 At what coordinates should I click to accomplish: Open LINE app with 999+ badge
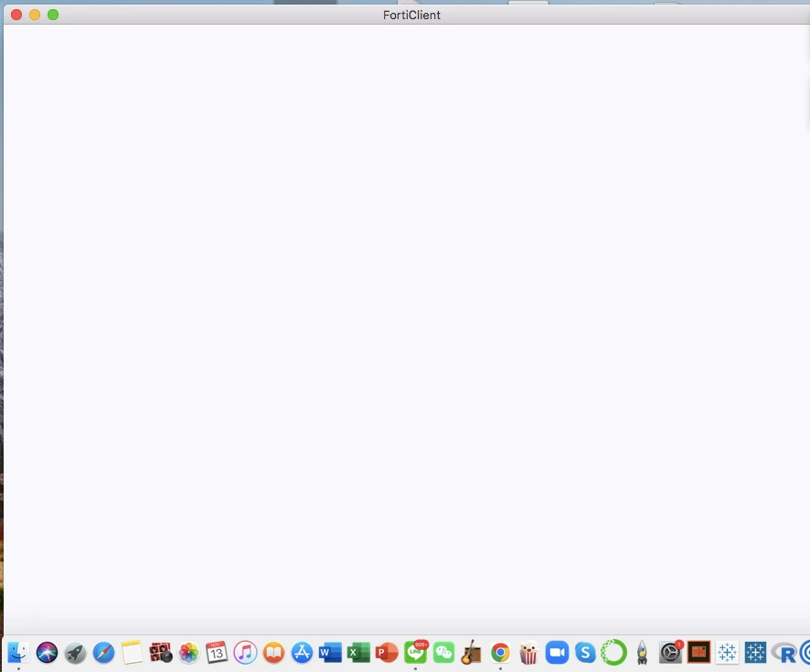coord(416,653)
